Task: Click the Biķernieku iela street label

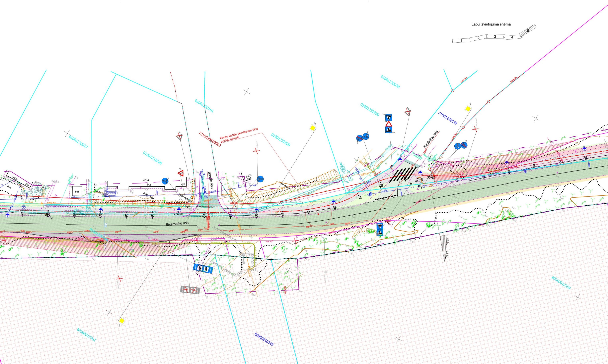Action: pos(177,224)
